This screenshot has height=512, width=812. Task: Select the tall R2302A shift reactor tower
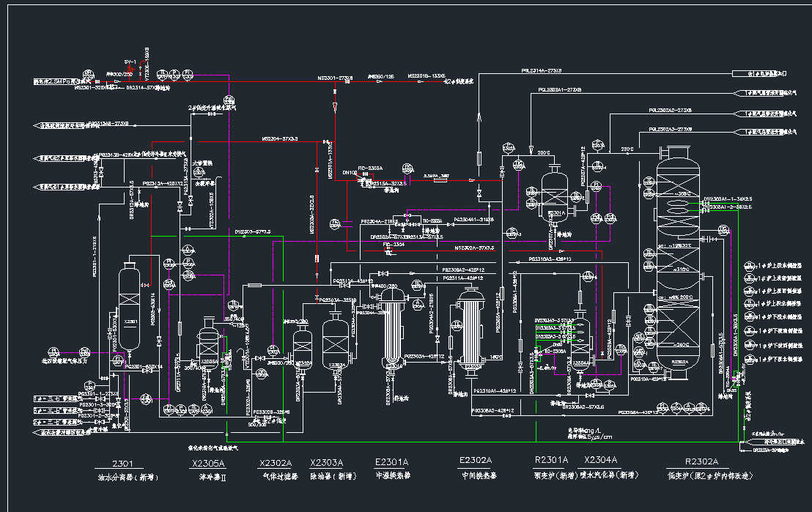coord(679,264)
